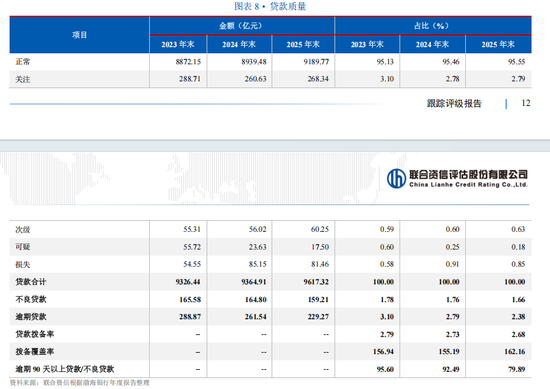The height and width of the screenshot is (389, 550).
Task: Select total 9617.32 in 贷款合计 row
Action: (316, 282)
